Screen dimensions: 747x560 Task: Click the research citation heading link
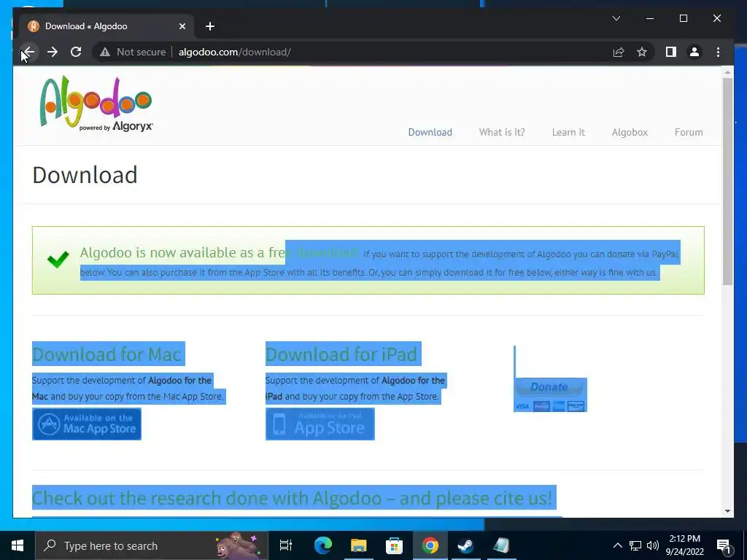292,498
